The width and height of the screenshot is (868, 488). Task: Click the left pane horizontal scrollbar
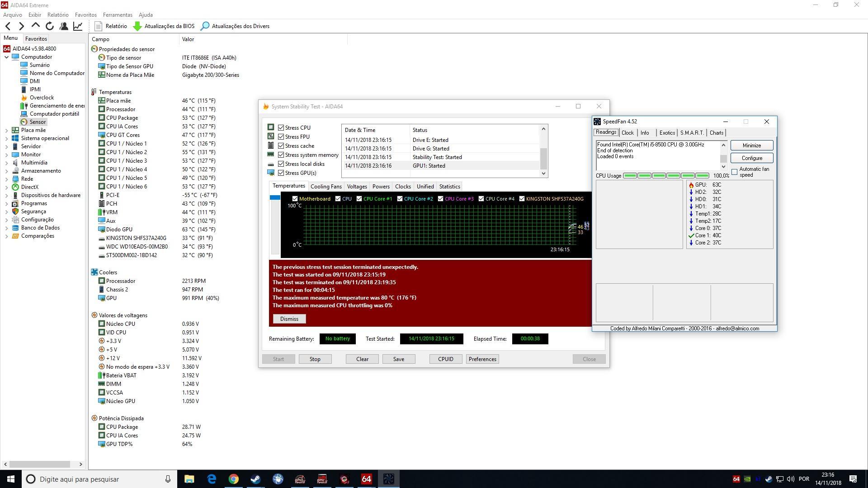click(43, 464)
